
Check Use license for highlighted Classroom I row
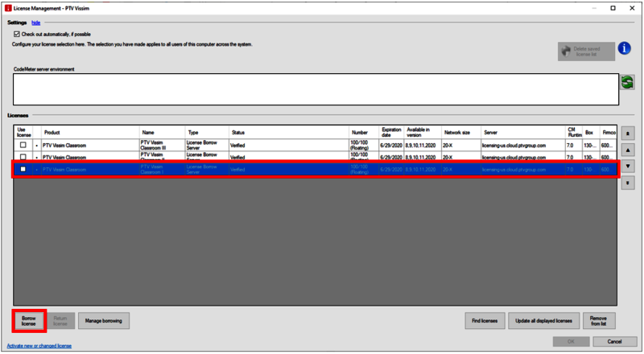[23, 170]
